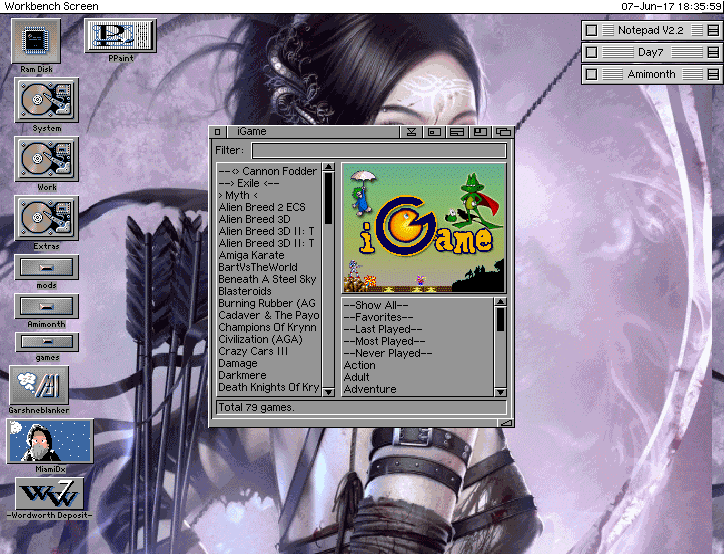
Task: Select the Adventure genre
Action: (x=418, y=389)
